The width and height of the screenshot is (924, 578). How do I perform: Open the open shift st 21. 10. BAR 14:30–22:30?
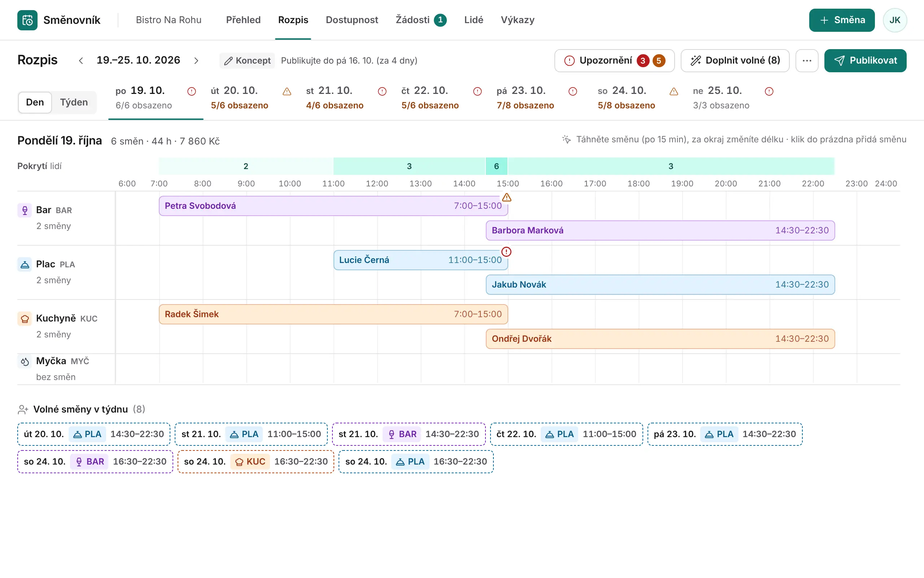(409, 434)
